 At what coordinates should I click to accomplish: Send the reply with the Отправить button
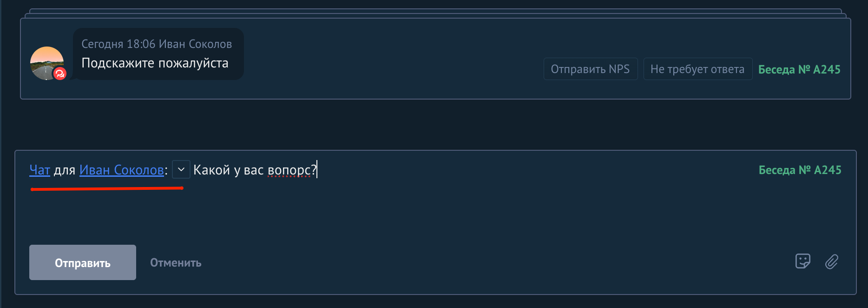click(83, 262)
